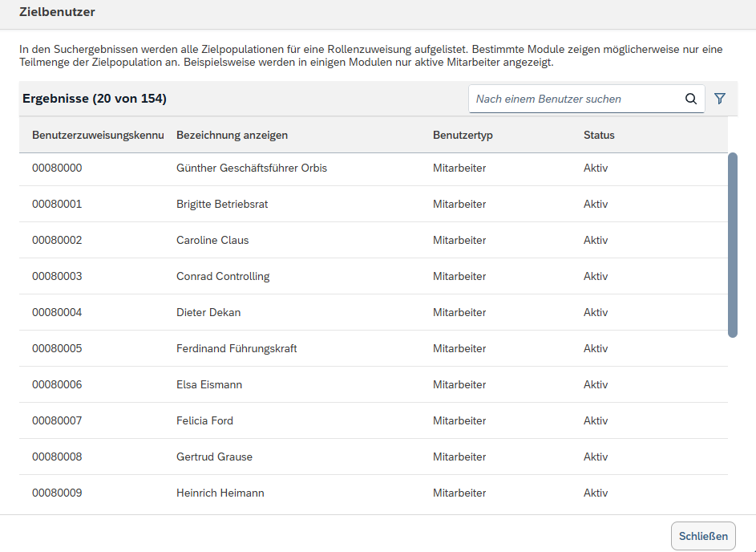Open the filter funnel icon
The height and width of the screenshot is (552, 756).
pyautogui.click(x=720, y=99)
